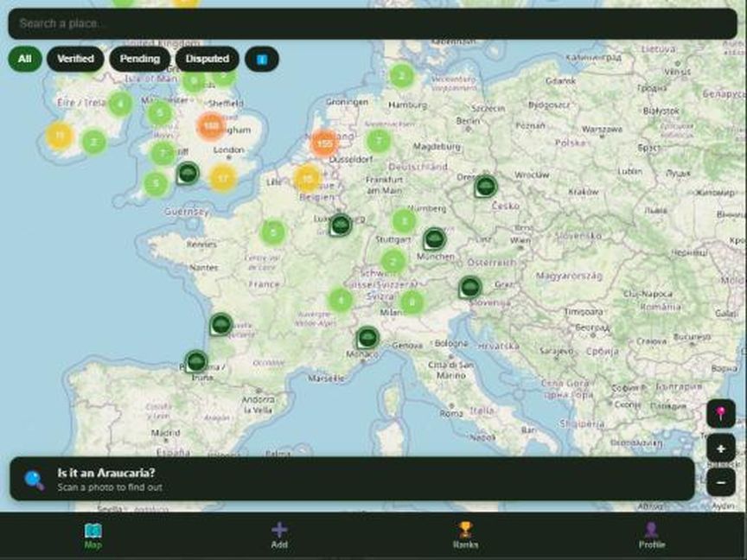This screenshot has height=560, width=747.
Task: Open the Profile tab
Action: (x=651, y=536)
